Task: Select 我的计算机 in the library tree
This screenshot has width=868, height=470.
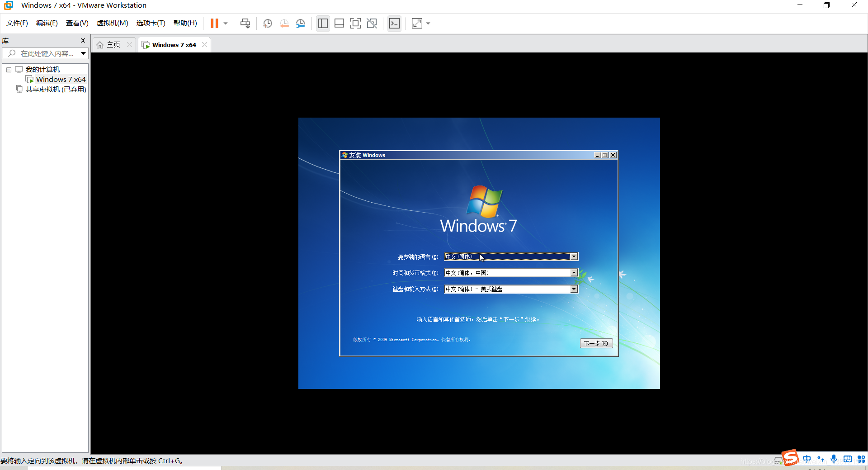Action: 42,70
